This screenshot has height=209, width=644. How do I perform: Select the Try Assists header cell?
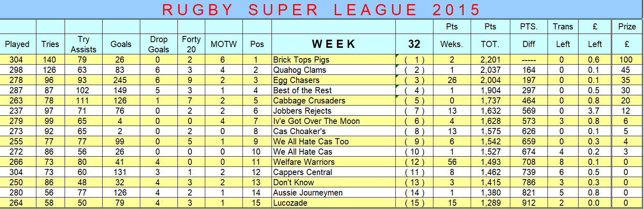[83, 44]
